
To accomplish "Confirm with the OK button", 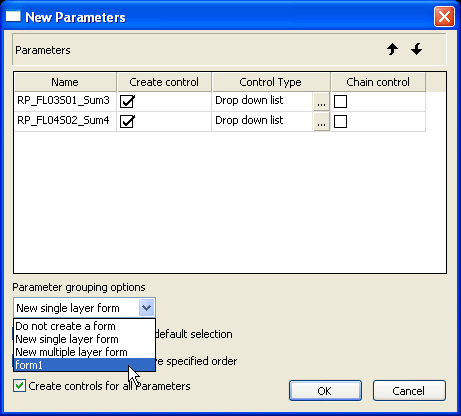I will coord(325,390).
